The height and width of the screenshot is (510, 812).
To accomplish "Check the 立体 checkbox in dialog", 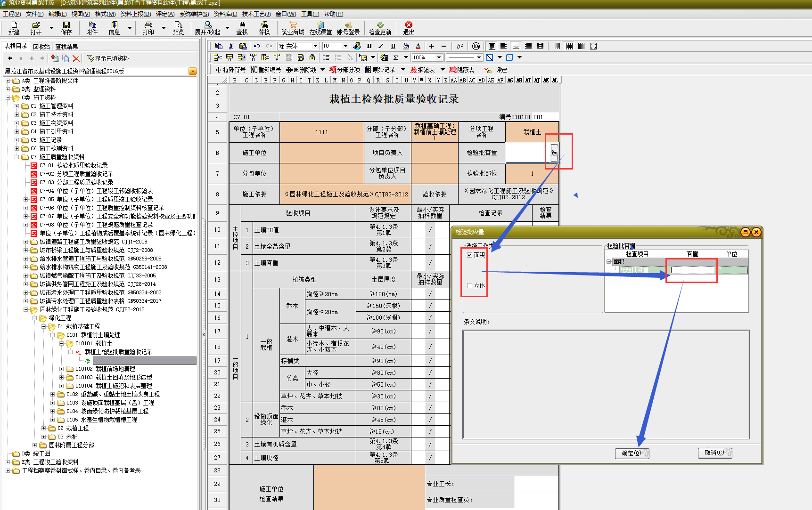I will pos(469,285).
